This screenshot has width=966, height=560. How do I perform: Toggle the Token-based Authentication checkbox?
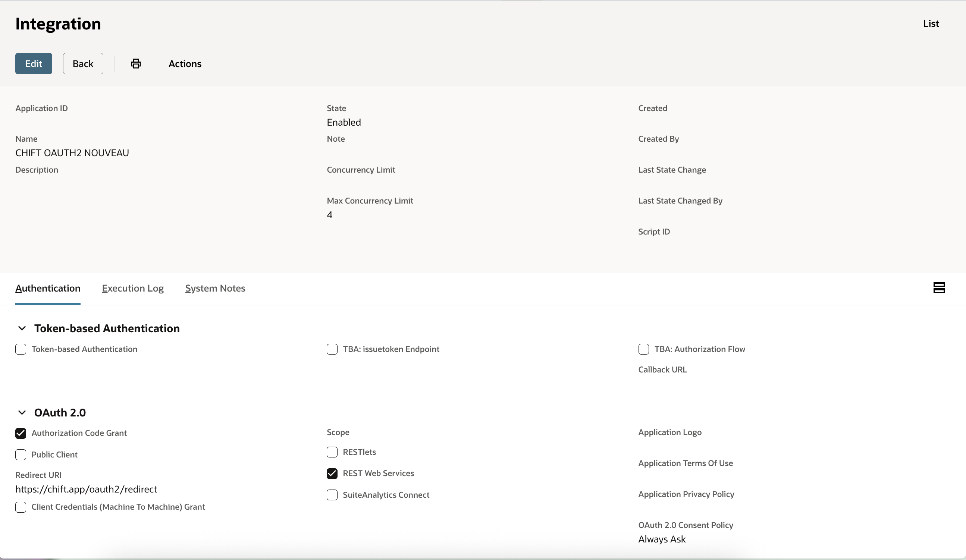(21, 349)
